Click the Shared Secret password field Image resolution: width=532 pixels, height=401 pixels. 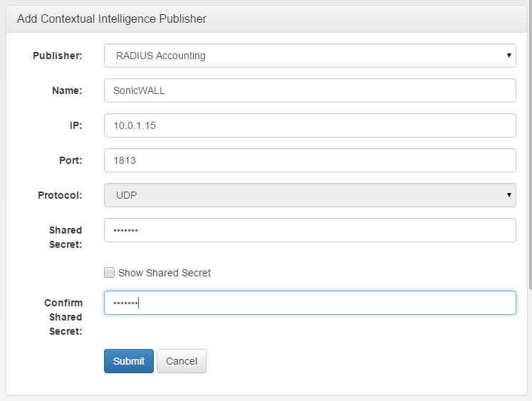tap(310, 230)
